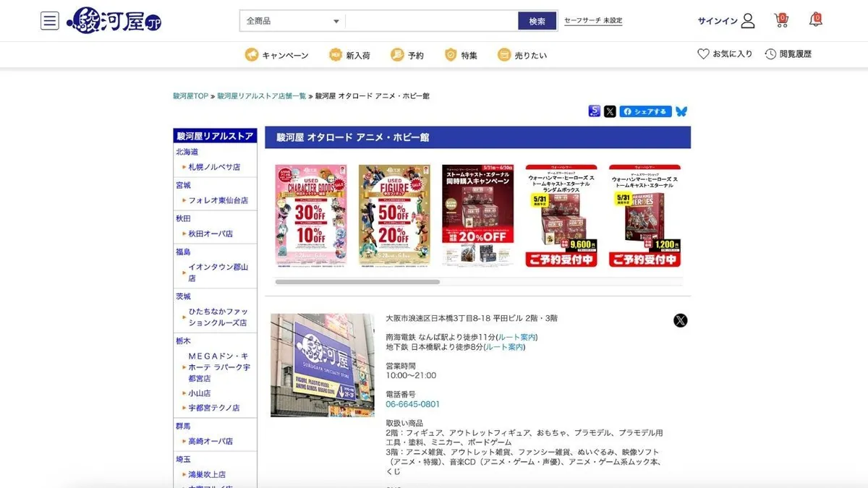Click the reservation (予約) icon
Viewport: 868px width, 488px height.
point(397,55)
